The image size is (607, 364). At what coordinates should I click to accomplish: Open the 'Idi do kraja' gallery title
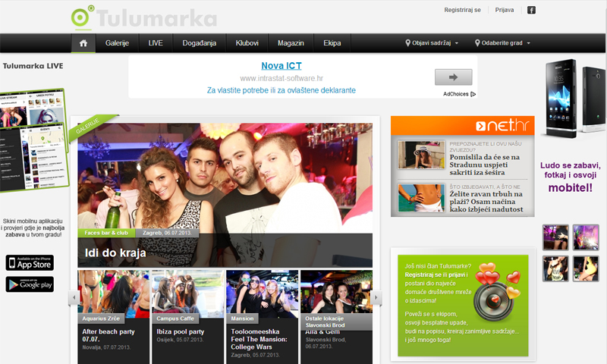[115, 253]
